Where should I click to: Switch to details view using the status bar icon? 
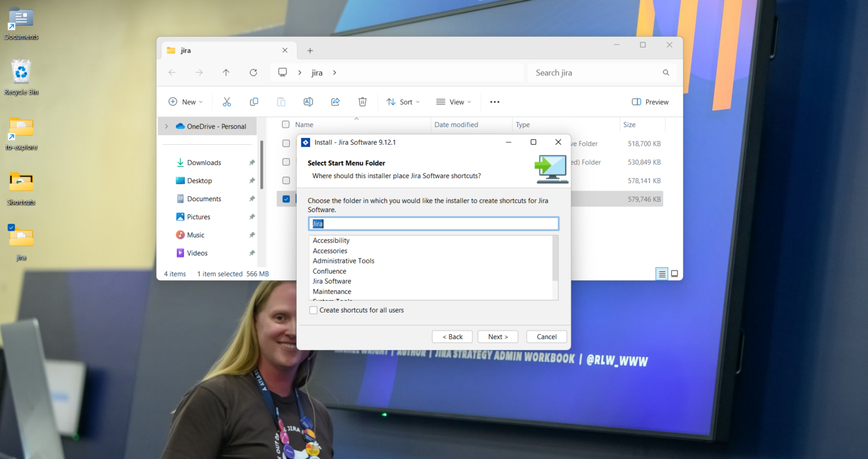tap(661, 274)
